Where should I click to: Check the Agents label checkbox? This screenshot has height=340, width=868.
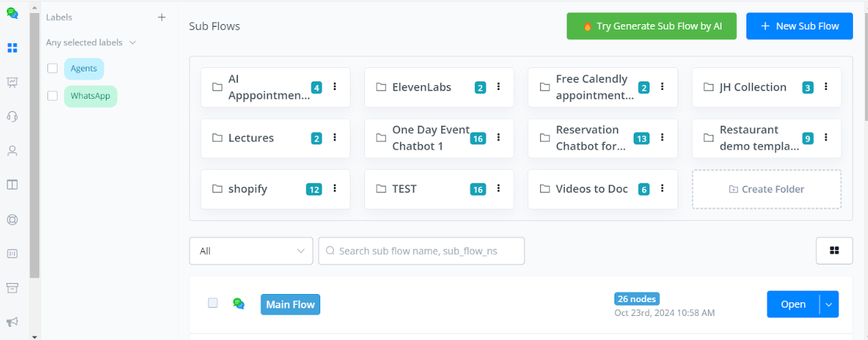coord(52,69)
